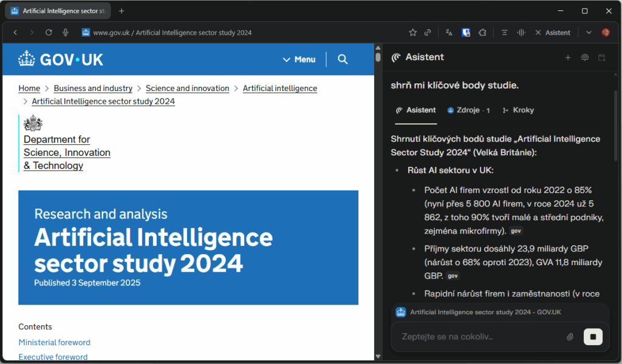Screen dimensions: 622x364
Task: Click the copy link icon in the address bar
Action: pyautogui.click(x=428, y=33)
